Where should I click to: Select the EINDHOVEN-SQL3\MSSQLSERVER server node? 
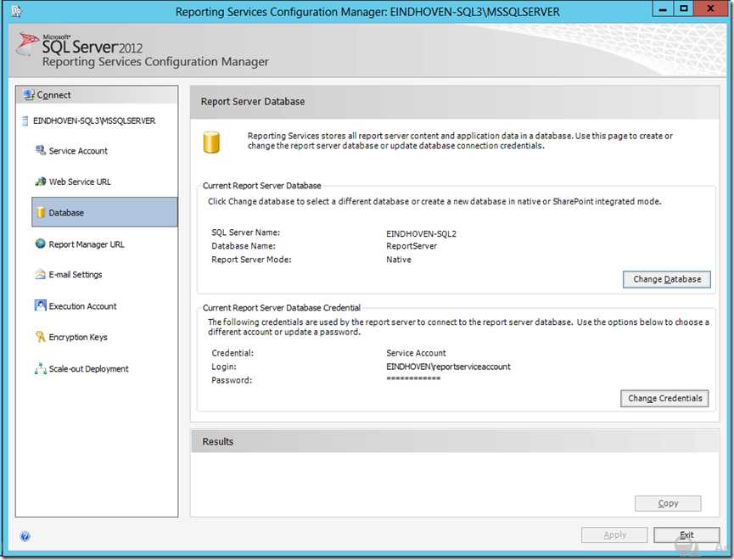pos(94,120)
